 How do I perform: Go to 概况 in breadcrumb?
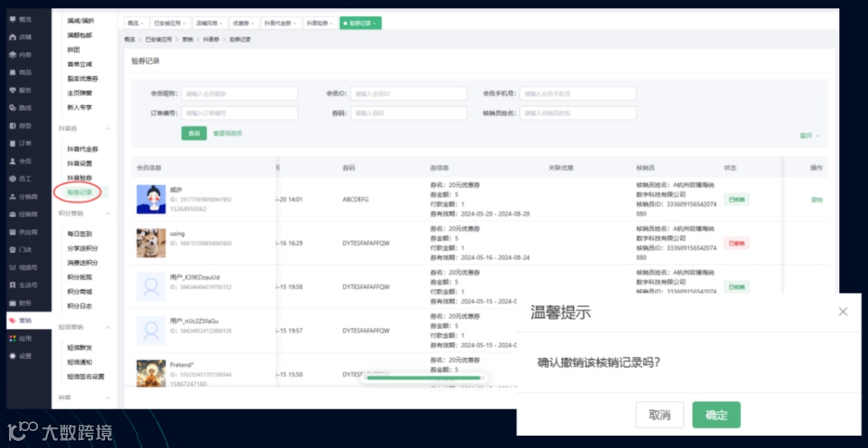(129, 40)
